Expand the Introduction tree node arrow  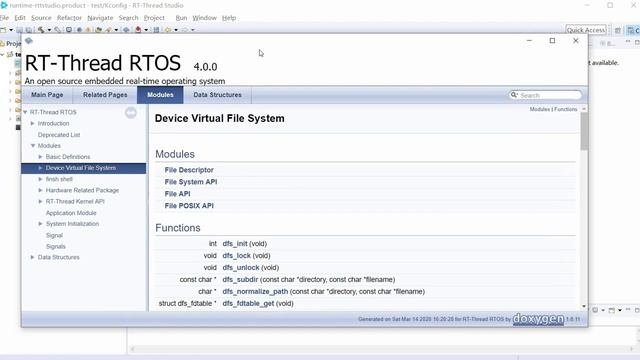click(32, 123)
